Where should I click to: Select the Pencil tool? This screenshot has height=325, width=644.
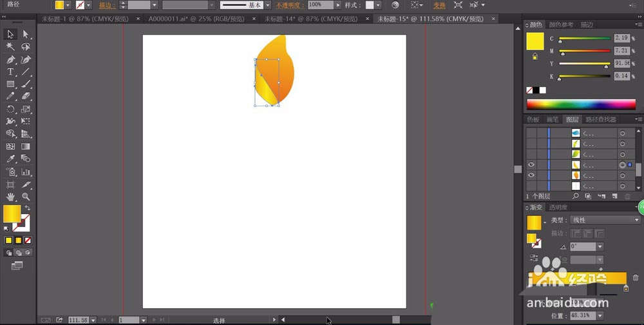(x=10, y=96)
